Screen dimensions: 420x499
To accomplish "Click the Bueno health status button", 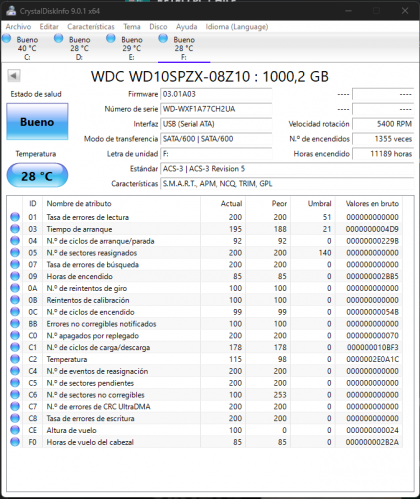I will 37,122.
